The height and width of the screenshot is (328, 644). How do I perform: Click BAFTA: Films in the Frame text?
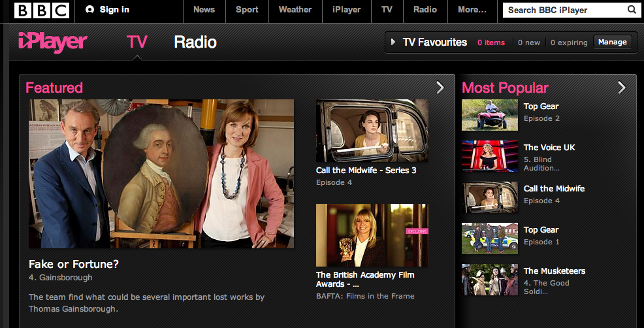(x=365, y=296)
